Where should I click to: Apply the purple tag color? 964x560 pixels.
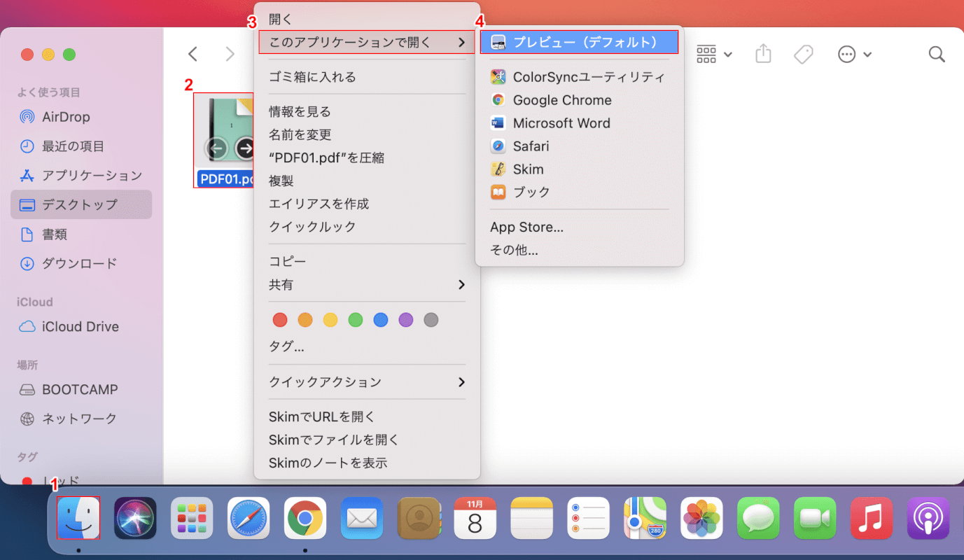pyautogui.click(x=406, y=320)
